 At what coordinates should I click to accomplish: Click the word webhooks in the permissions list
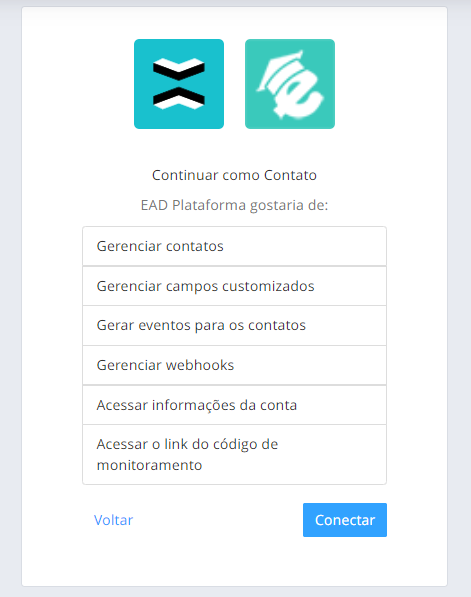(x=200, y=365)
